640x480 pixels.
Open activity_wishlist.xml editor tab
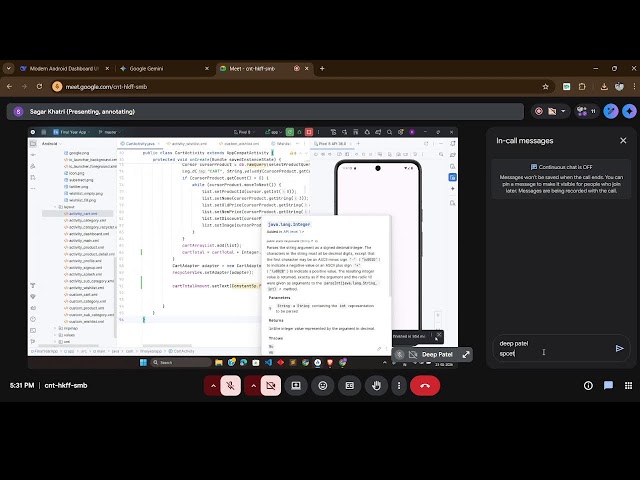[187, 144]
